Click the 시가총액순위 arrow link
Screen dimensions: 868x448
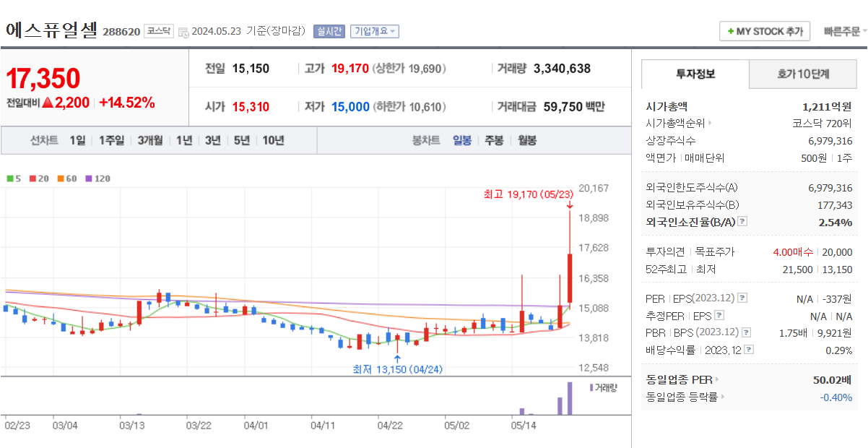710,124
